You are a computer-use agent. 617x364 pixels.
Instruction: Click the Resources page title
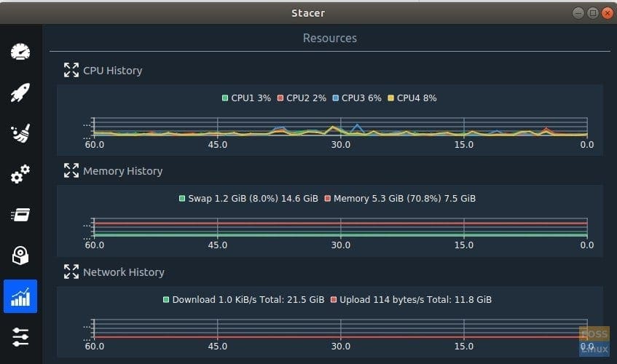[330, 38]
